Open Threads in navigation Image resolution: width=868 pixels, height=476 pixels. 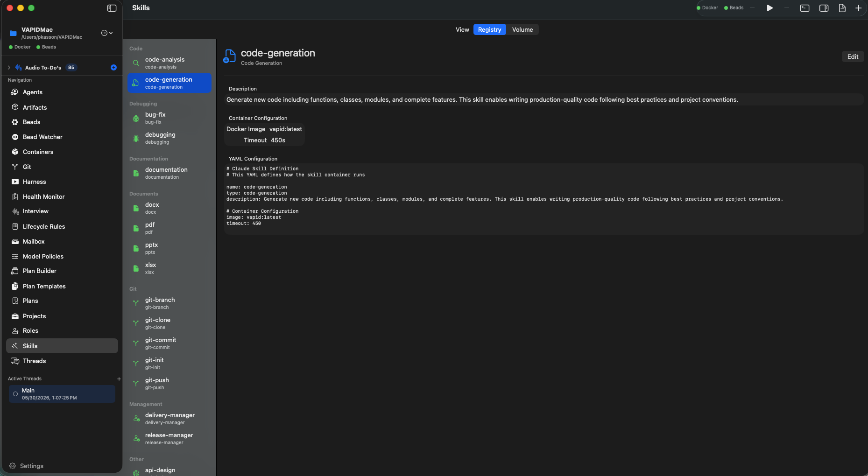click(x=62, y=361)
